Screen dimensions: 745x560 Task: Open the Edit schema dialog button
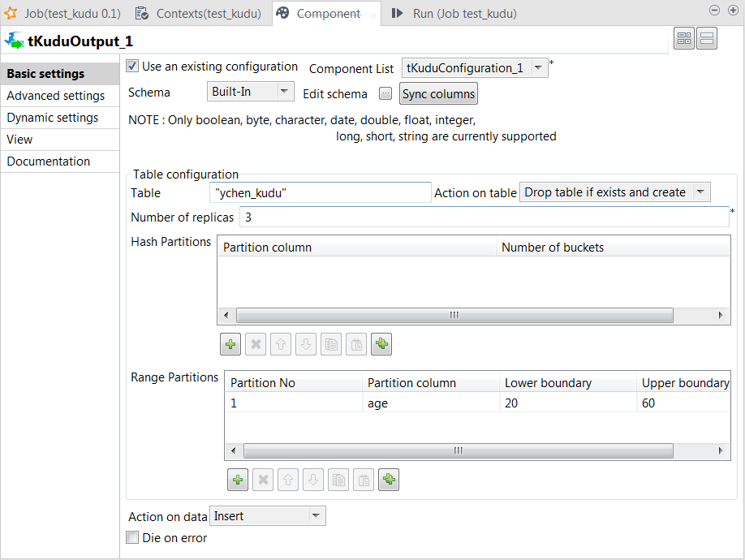385,94
